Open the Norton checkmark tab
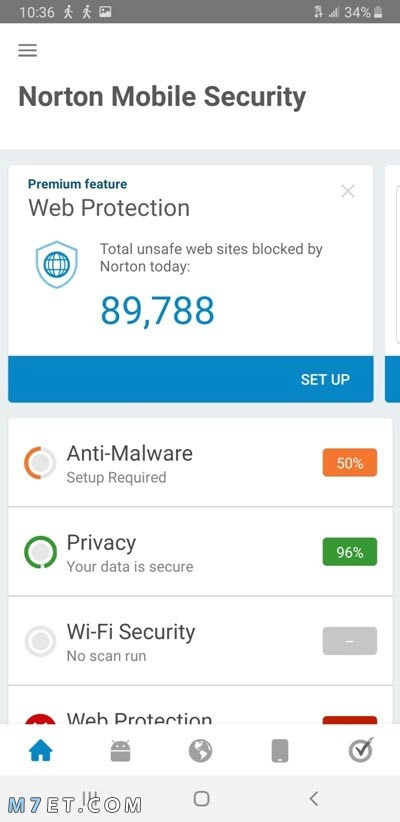This screenshot has width=400, height=822. 361,750
